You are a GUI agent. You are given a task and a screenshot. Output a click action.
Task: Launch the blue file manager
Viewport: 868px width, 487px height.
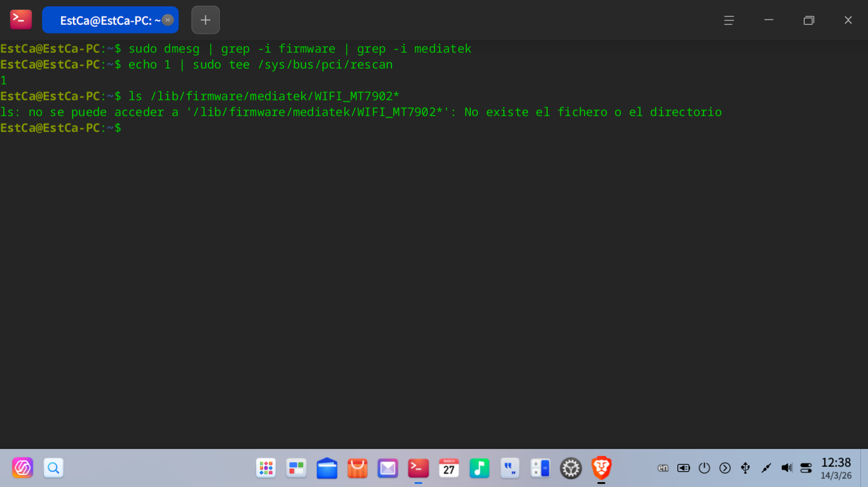327,468
